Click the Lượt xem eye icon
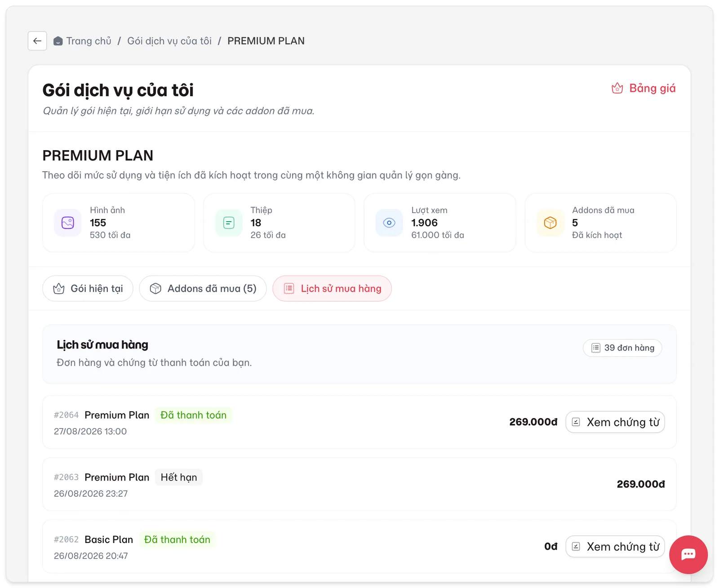 (389, 223)
